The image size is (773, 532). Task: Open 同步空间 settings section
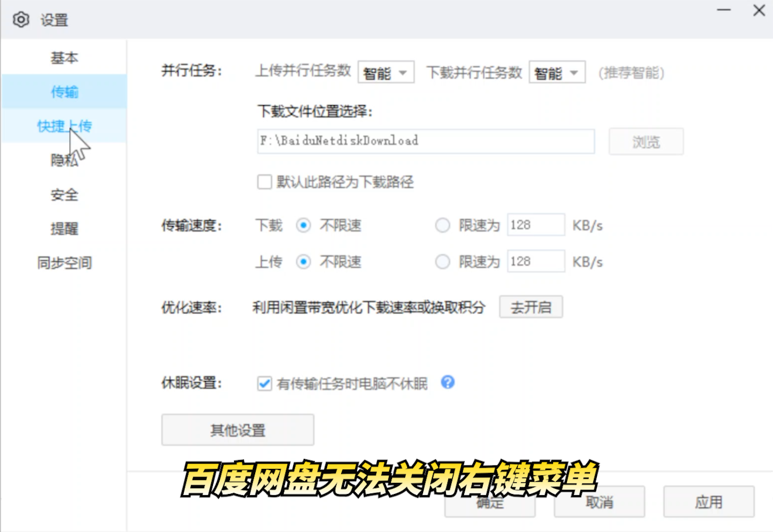click(x=64, y=263)
